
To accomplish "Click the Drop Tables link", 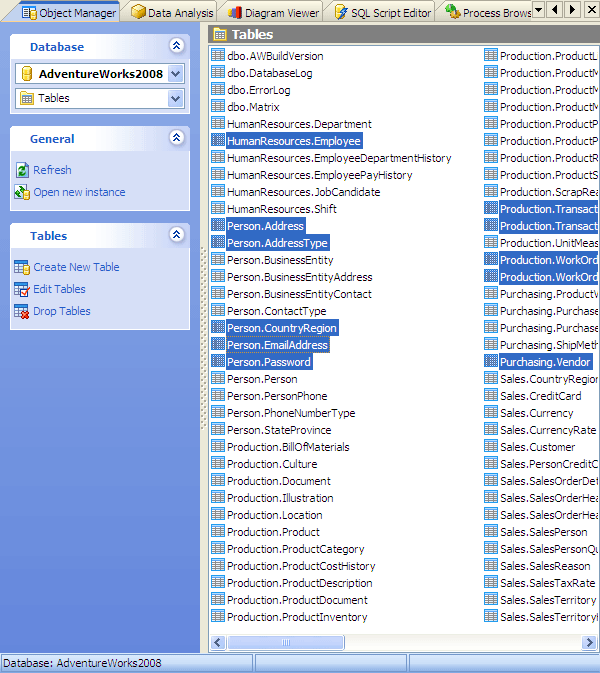I will click(x=62, y=311).
